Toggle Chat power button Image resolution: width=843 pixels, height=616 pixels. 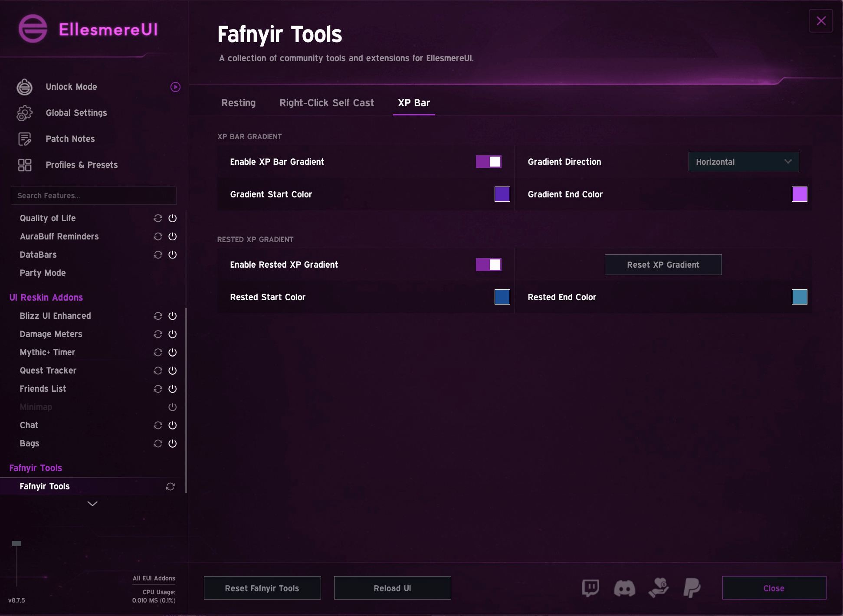[173, 425]
